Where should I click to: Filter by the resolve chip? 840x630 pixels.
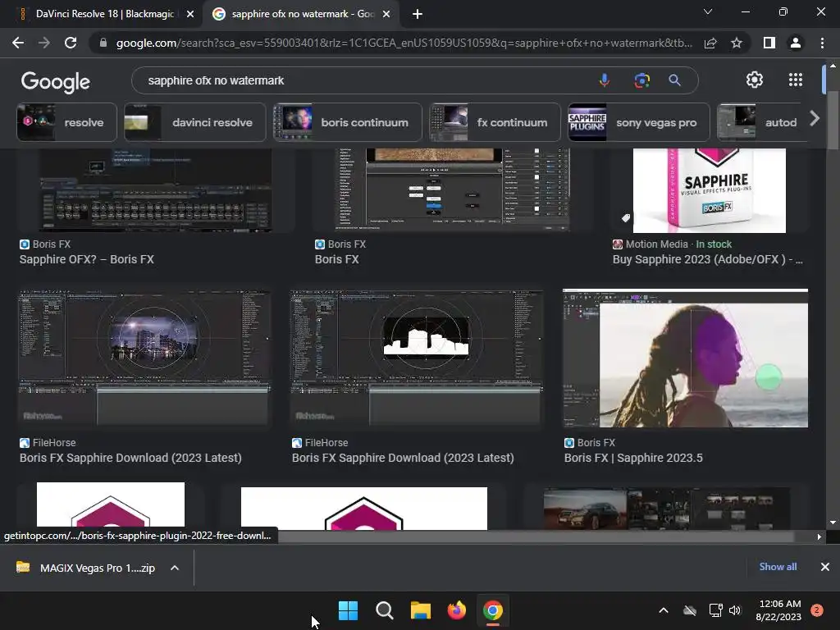click(67, 122)
